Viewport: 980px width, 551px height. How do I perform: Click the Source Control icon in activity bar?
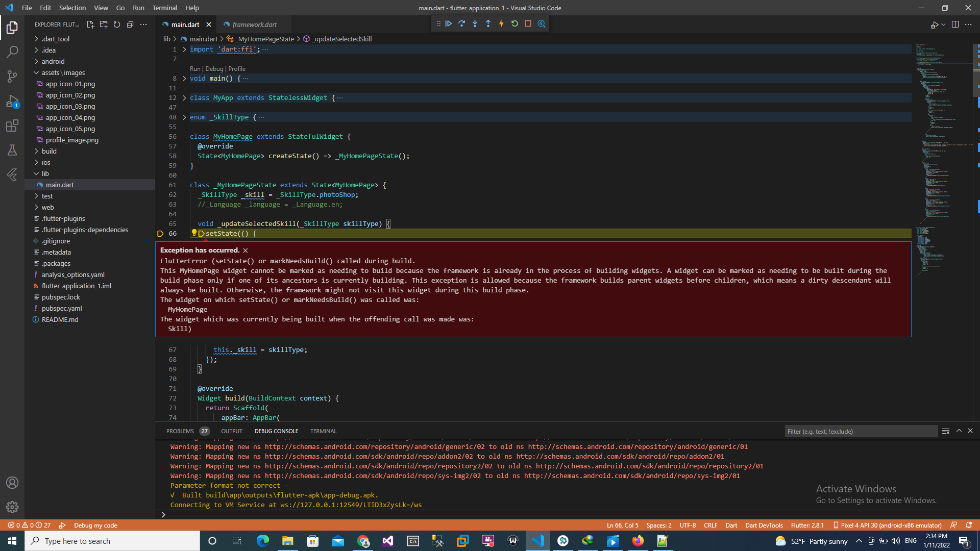tap(12, 76)
